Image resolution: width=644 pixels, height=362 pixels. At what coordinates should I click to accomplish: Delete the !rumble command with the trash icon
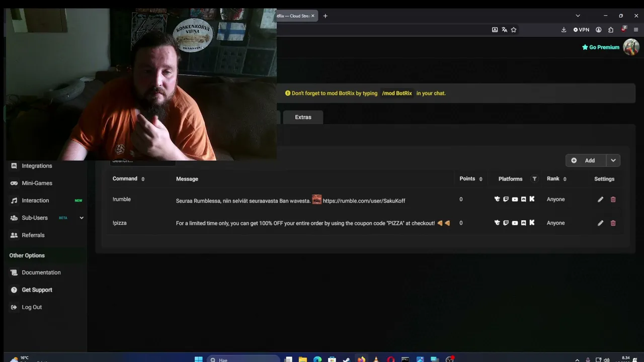click(x=613, y=200)
